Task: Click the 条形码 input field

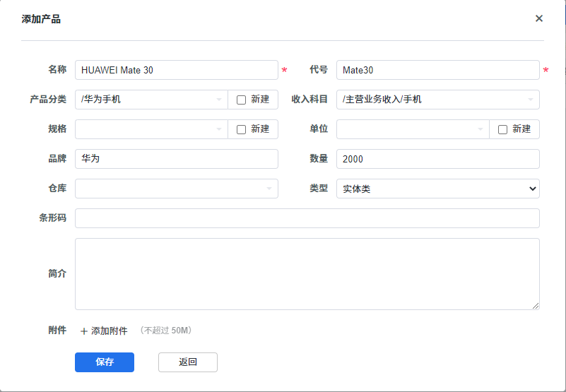Action: (x=307, y=218)
